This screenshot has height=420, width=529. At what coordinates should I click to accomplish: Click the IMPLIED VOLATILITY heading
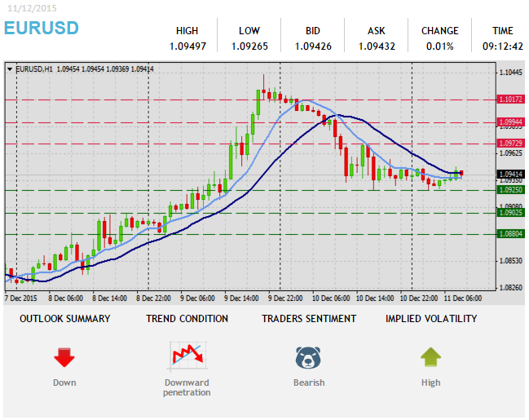pyautogui.click(x=431, y=319)
